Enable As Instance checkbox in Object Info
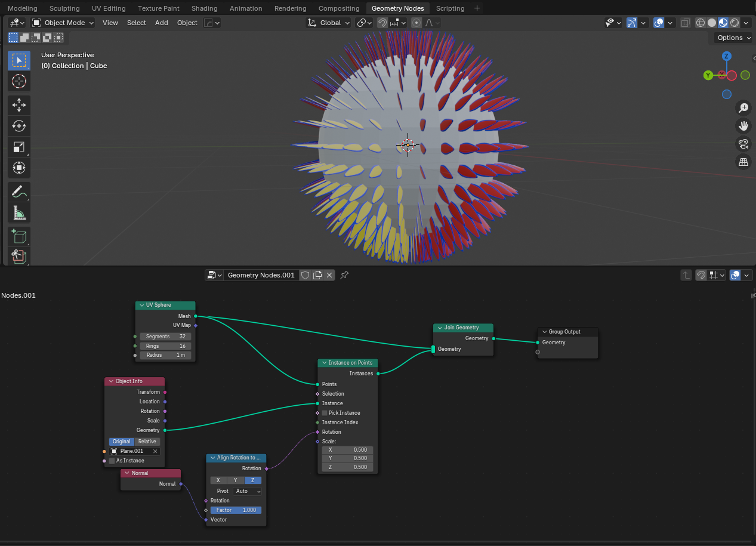The image size is (756, 546). click(112, 461)
